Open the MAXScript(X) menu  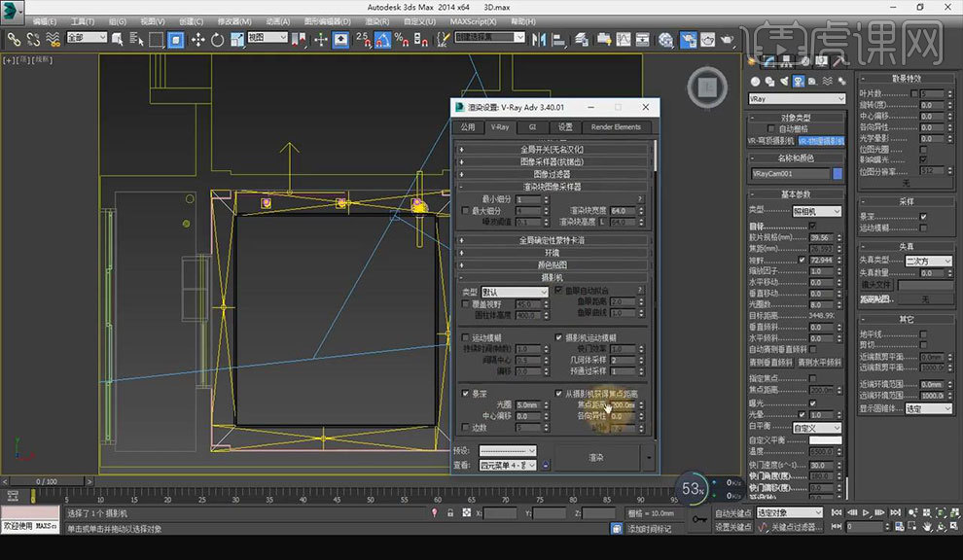click(473, 21)
